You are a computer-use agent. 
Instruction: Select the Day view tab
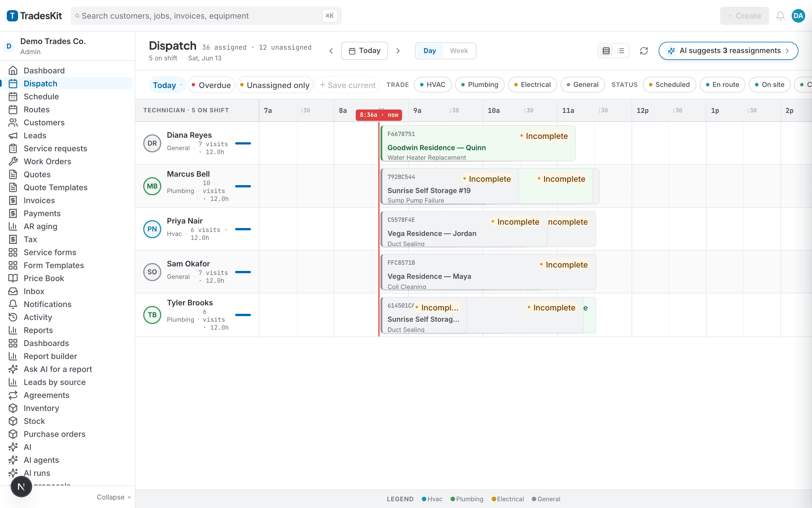point(429,51)
